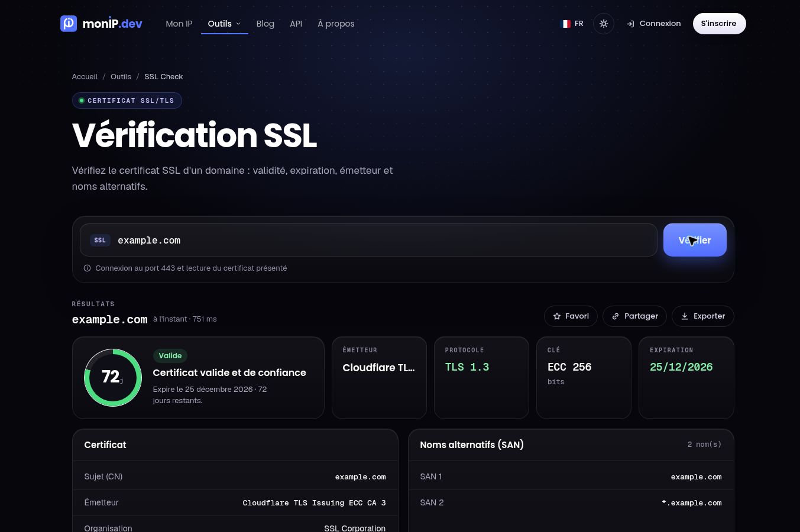
Task: Click the S'inscrire button
Action: click(x=719, y=24)
